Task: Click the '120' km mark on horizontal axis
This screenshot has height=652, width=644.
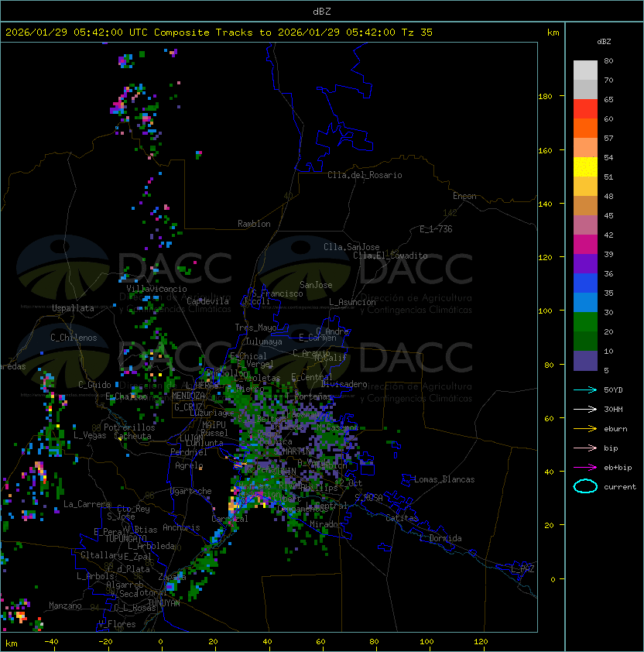Action: [481, 642]
